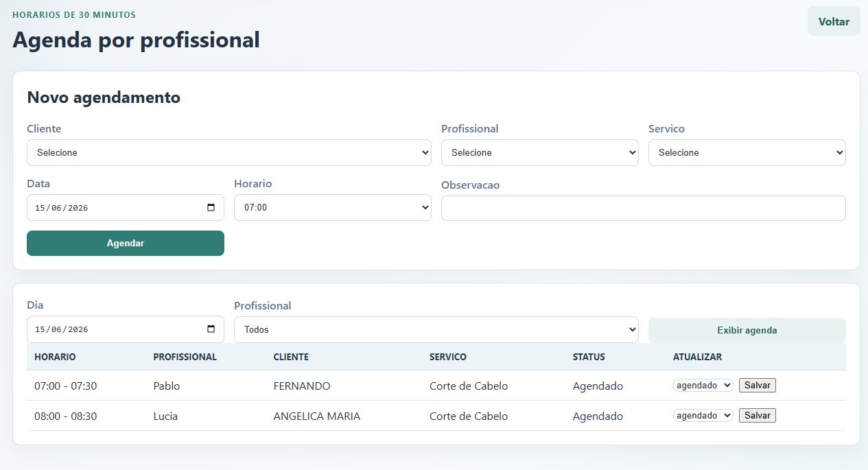Save the FERNANDO appointment with Salvar
This screenshot has height=470, width=868.
758,386
